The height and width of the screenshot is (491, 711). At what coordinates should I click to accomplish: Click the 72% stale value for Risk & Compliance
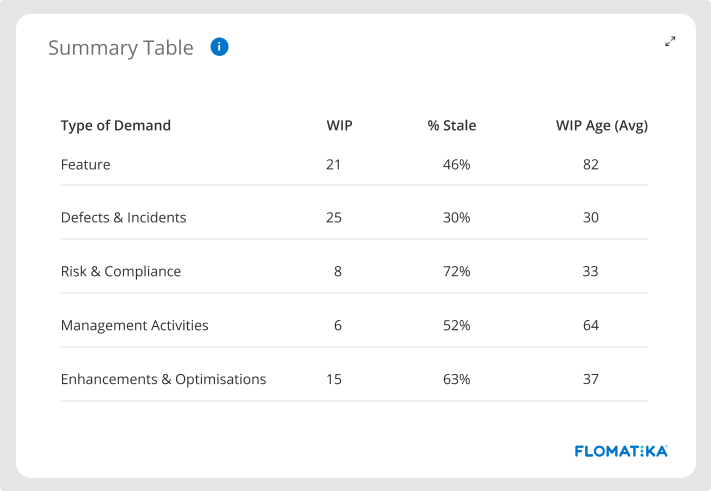tap(457, 272)
